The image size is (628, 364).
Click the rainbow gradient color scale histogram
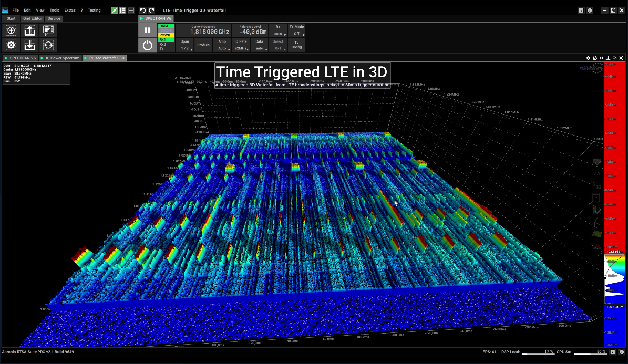click(614, 279)
